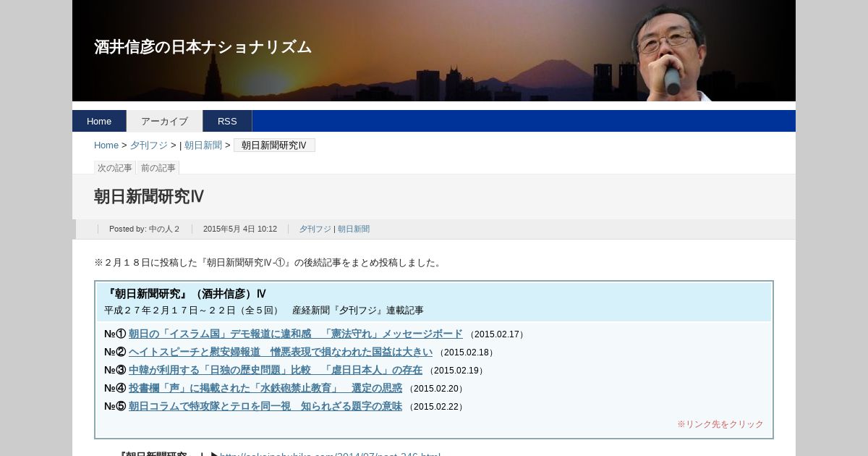
Task: Open the 夕刊フジ tag in the post meta
Action: [315, 229]
